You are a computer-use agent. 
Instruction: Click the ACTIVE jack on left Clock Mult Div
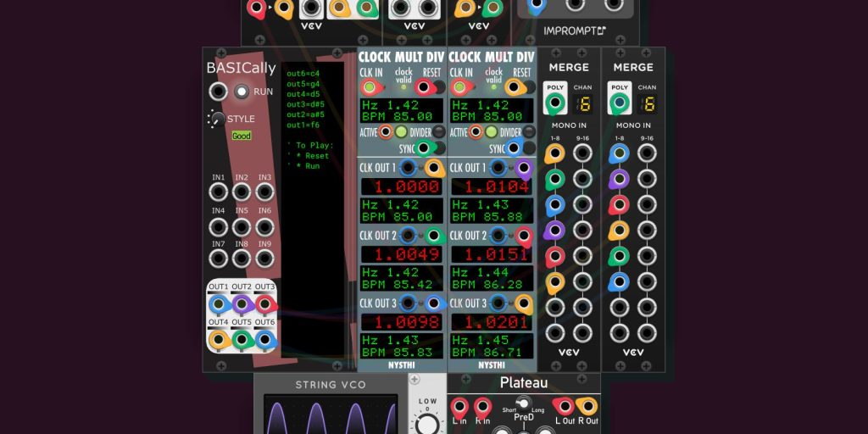pyautogui.click(x=386, y=131)
